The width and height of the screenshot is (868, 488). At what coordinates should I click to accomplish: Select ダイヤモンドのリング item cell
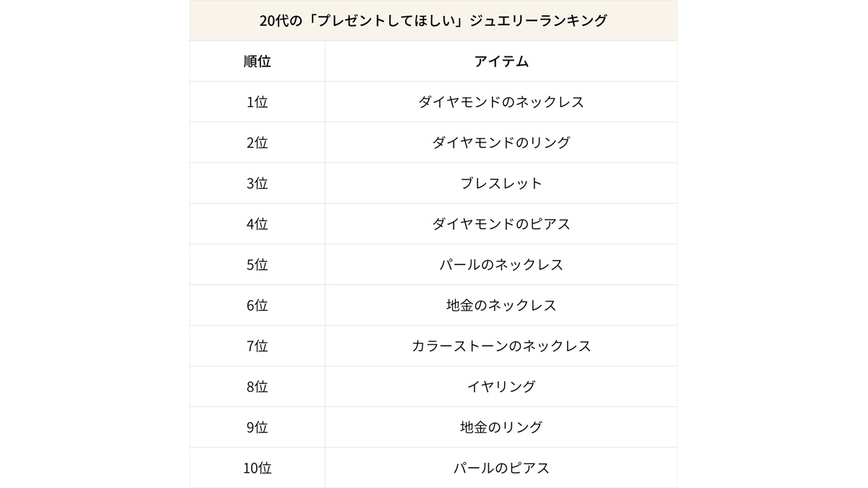tap(501, 142)
